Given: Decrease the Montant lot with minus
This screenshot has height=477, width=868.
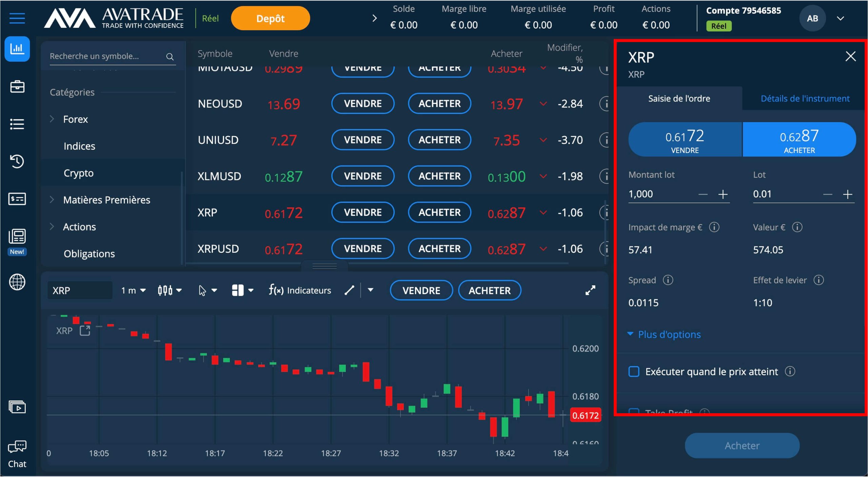Looking at the screenshot, I should (703, 194).
